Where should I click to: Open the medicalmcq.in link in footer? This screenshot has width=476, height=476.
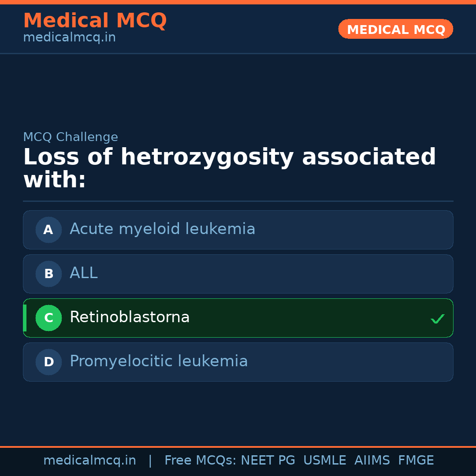tap(89, 461)
